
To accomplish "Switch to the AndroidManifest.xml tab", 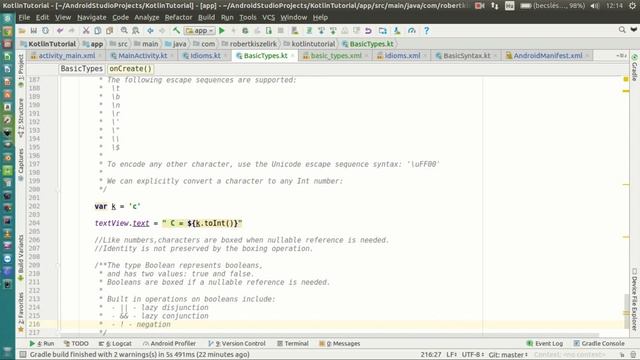I will point(548,56).
